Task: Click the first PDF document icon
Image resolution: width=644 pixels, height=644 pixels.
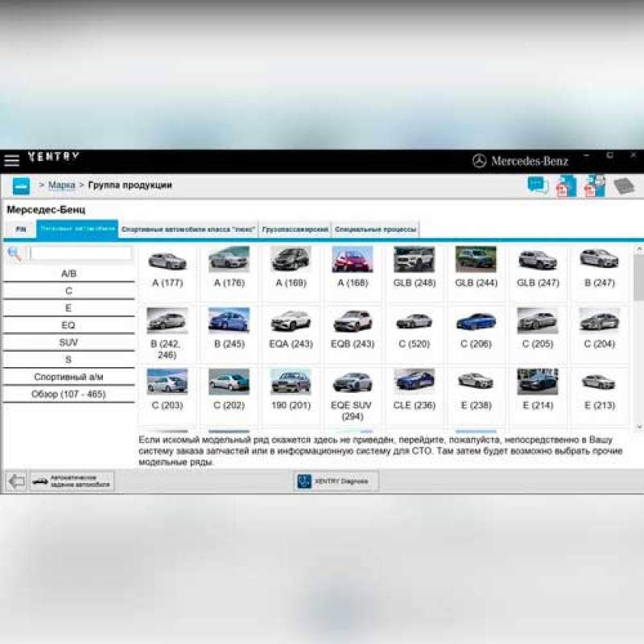Action: 567,186
